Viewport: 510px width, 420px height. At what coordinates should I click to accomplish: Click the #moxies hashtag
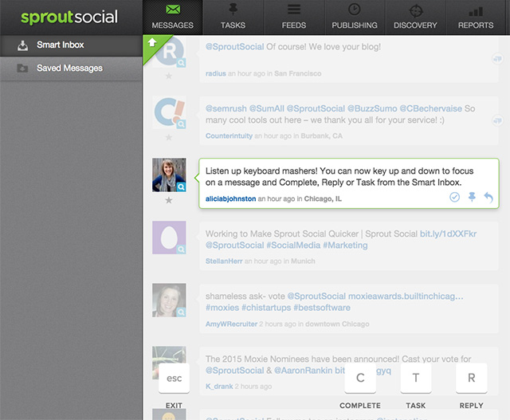point(222,308)
